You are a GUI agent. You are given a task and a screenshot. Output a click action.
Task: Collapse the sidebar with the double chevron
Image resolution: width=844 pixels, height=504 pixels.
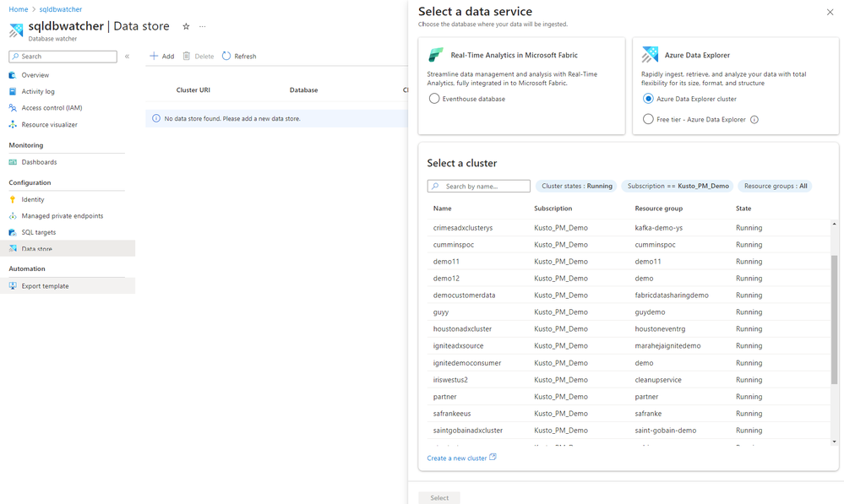(x=127, y=56)
